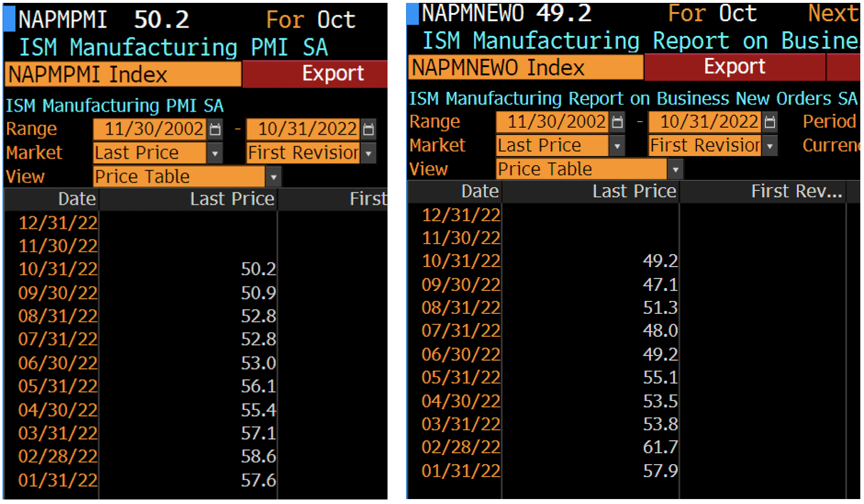Edit 10/31/2022 end date in NAPMNEWO panel
The image size is (864, 504).
[x=705, y=122]
